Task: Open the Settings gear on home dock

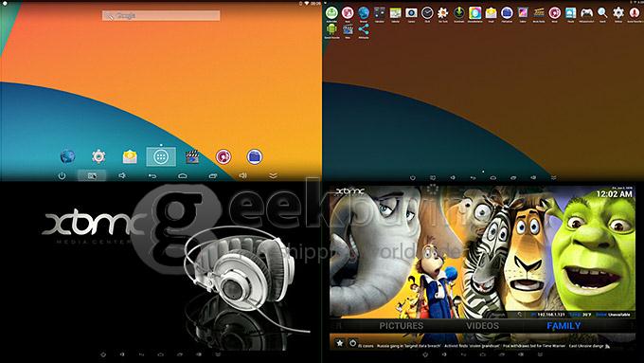Action: 98,156
